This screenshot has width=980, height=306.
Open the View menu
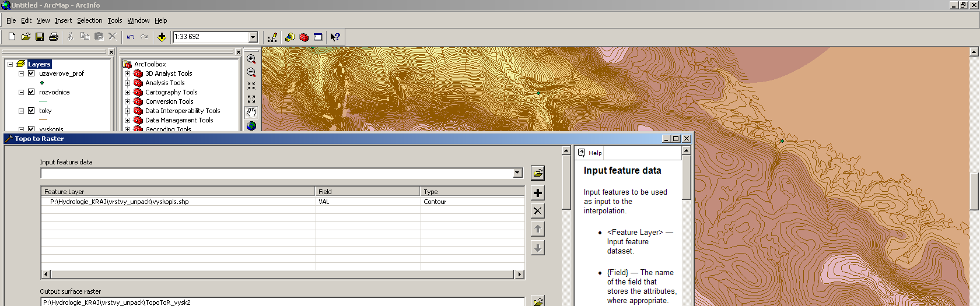point(43,20)
